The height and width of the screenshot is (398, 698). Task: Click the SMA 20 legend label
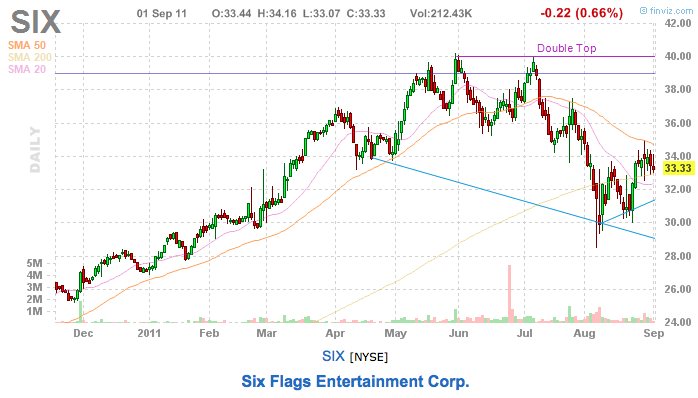27,69
